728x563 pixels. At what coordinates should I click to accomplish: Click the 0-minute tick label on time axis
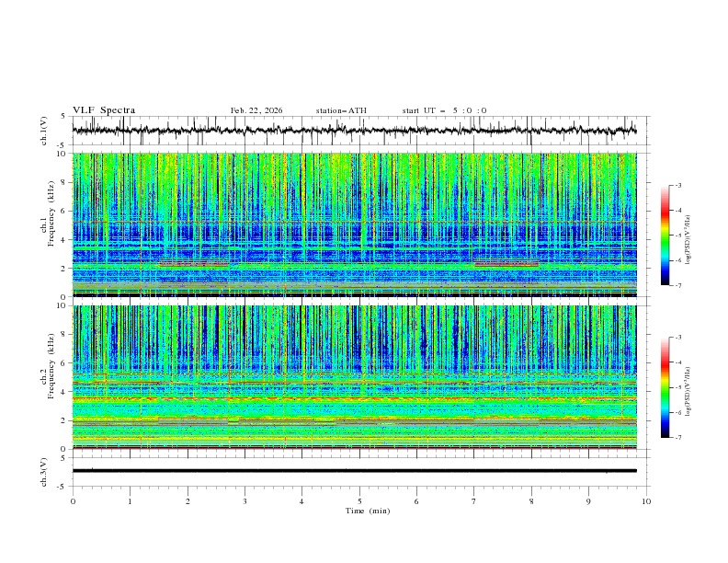[73, 500]
